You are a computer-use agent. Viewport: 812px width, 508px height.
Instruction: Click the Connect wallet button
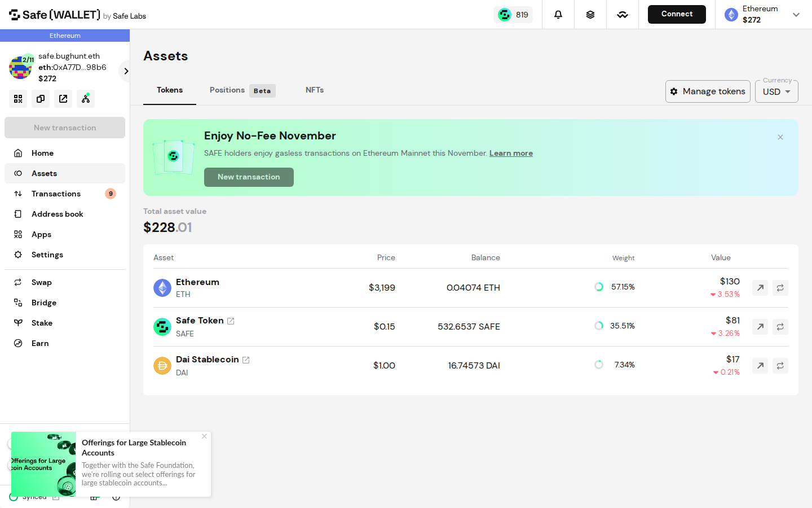point(677,14)
